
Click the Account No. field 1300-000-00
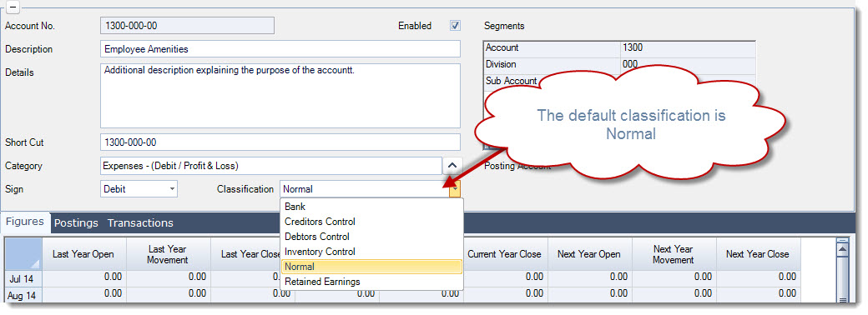click(x=187, y=26)
